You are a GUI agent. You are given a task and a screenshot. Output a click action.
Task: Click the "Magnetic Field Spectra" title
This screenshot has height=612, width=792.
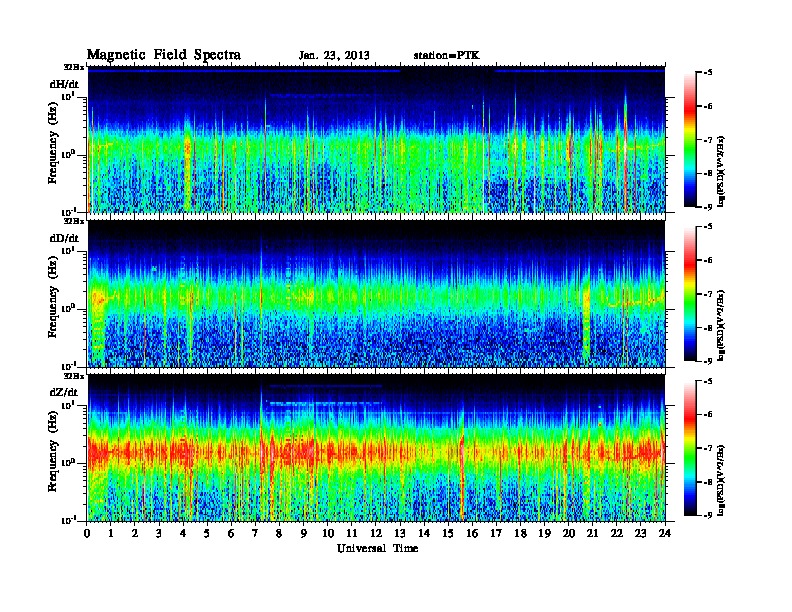pyautogui.click(x=164, y=55)
